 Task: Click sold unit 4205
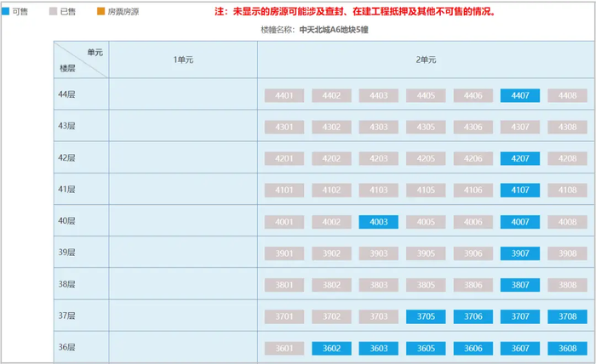pos(426,159)
